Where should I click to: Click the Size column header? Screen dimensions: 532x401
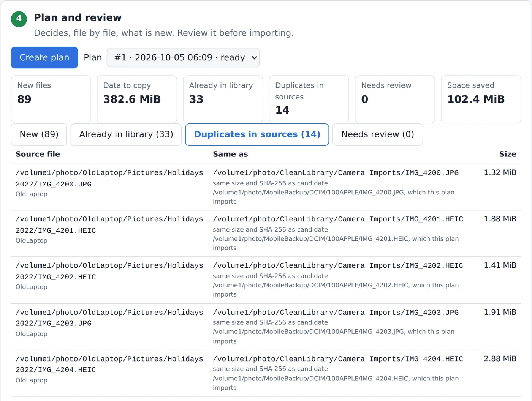point(508,154)
